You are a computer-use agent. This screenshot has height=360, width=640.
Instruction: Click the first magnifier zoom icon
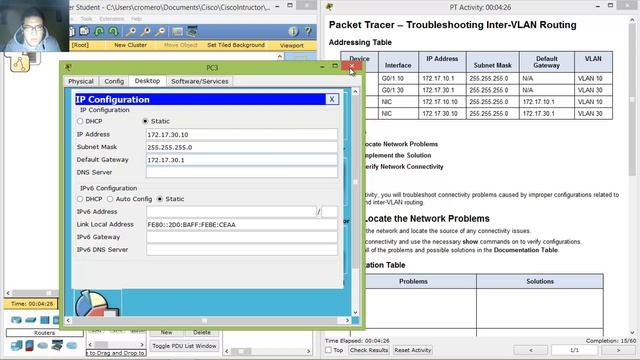click(131, 31)
